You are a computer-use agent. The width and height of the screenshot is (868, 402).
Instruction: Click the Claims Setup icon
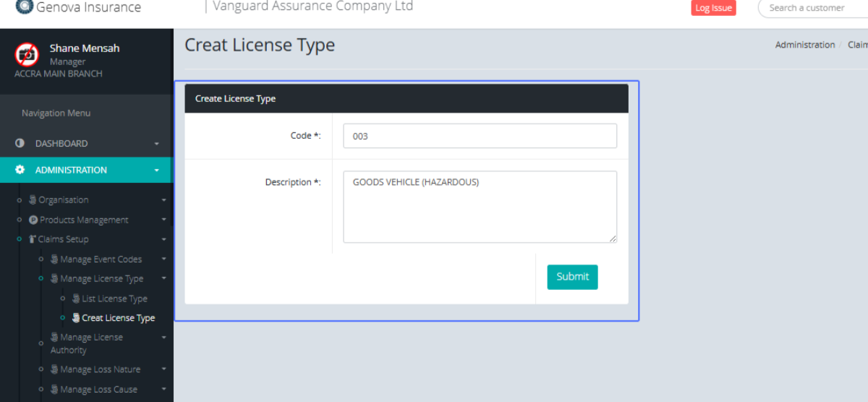[33, 239]
